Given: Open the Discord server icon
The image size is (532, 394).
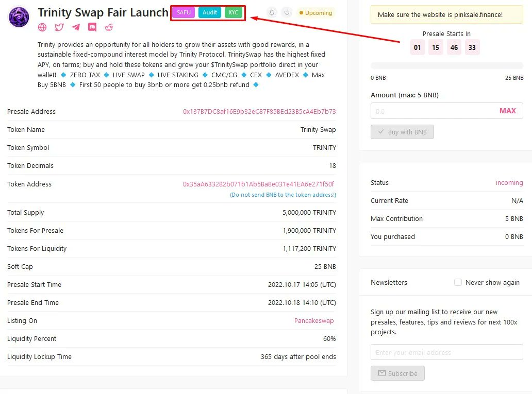Looking at the screenshot, I should 93,27.
